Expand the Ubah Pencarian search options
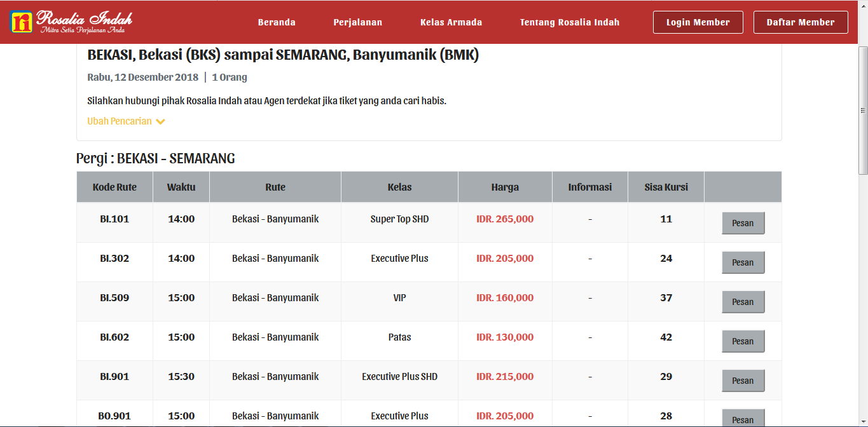Screen dimensions: 868x427 tap(120, 121)
